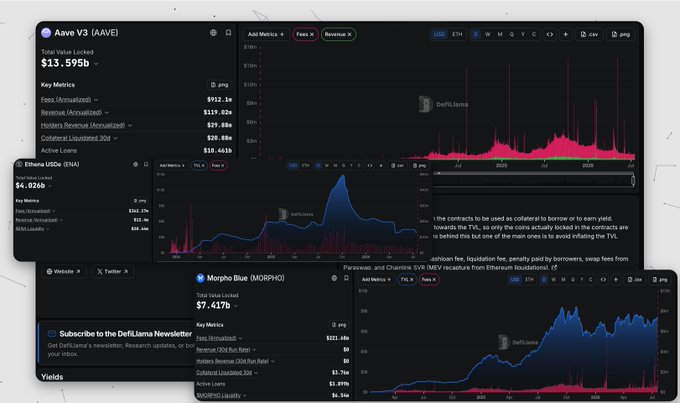Click the Morpho Blue logo icon
Viewport: 680px width, 403px height.
coord(200,278)
